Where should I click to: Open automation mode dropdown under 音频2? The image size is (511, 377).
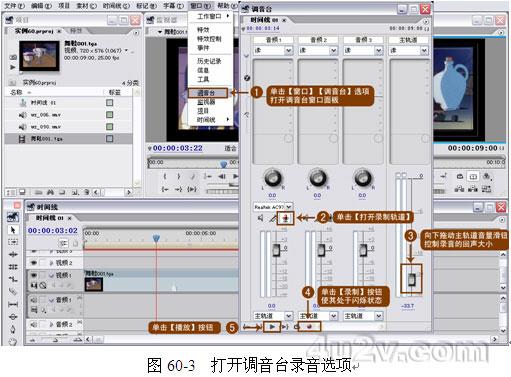point(334,51)
